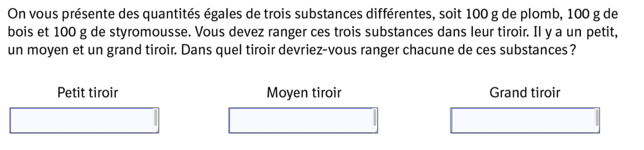Click the Petit tiroir box scrollbar
644x150 pixels.
coord(156,118)
